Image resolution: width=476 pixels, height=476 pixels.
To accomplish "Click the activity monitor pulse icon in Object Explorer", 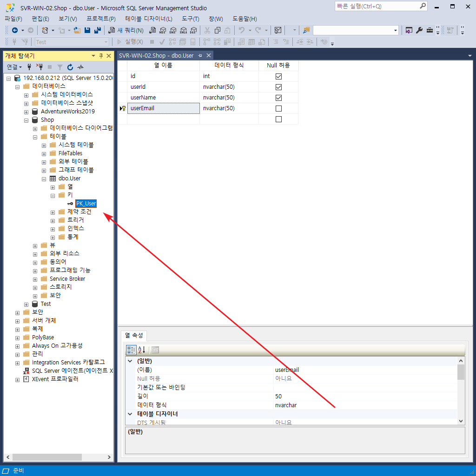I will click(80, 67).
